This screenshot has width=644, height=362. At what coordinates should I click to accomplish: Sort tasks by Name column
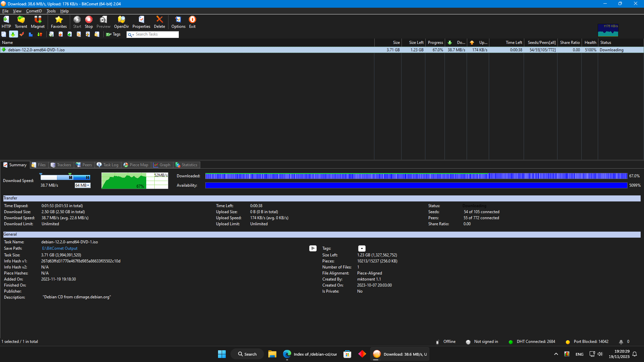coord(187,43)
